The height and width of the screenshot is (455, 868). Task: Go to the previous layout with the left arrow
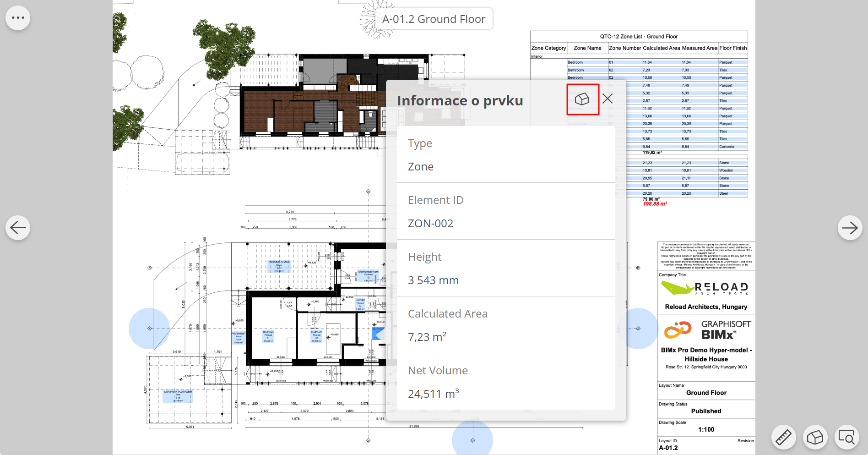tap(18, 228)
